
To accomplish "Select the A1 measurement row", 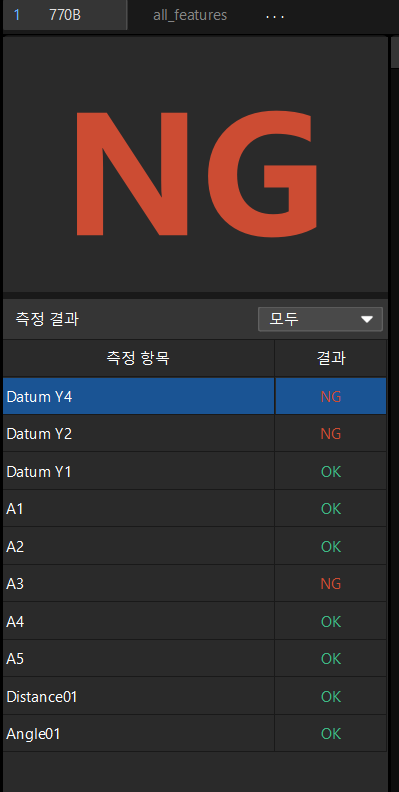I will [x=194, y=509].
